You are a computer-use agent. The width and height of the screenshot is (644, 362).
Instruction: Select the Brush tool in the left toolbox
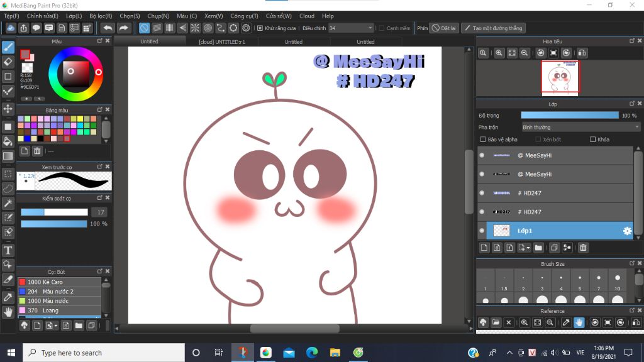coord(8,47)
